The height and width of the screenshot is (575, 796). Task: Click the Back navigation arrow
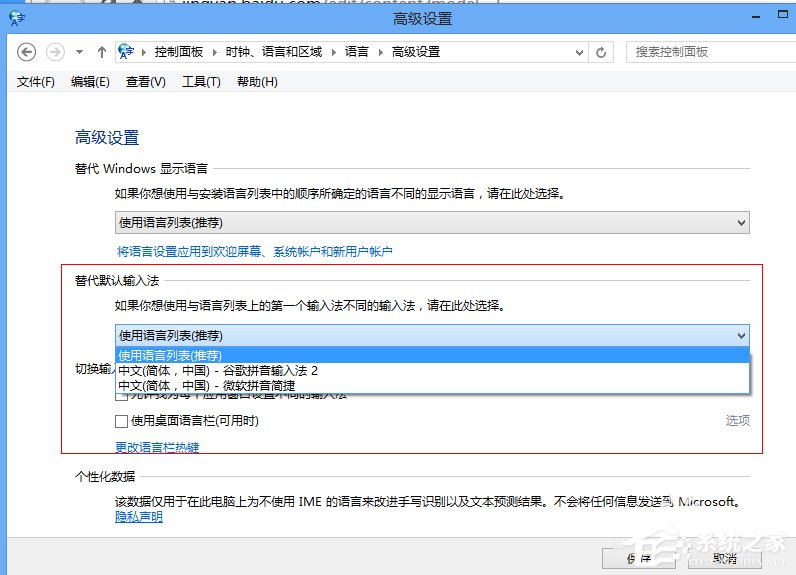27,52
